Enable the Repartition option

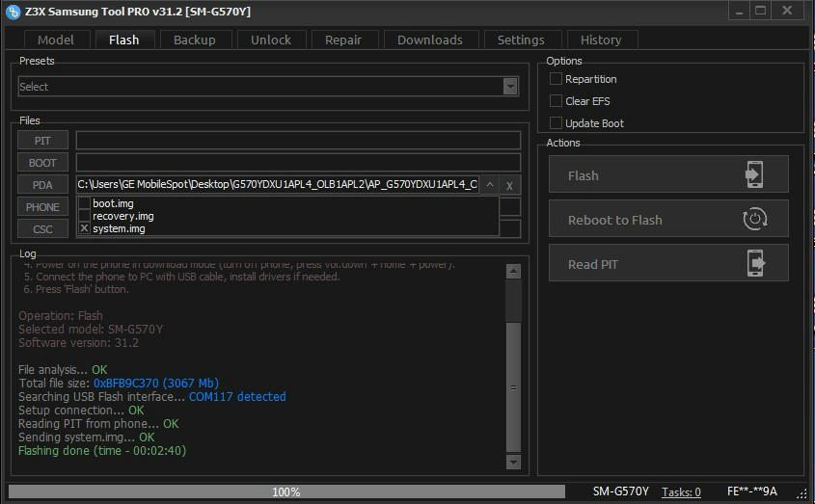[x=556, y=79]
